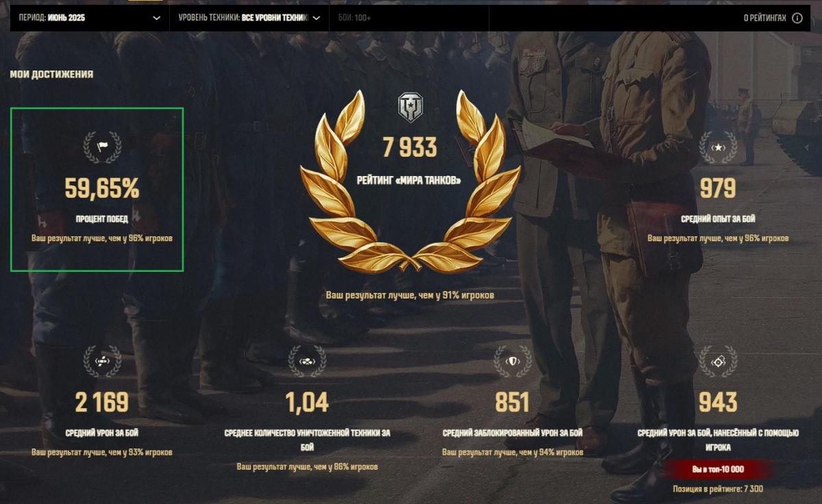Click the shield icon above blocked damage 851

tap(512, 361)
